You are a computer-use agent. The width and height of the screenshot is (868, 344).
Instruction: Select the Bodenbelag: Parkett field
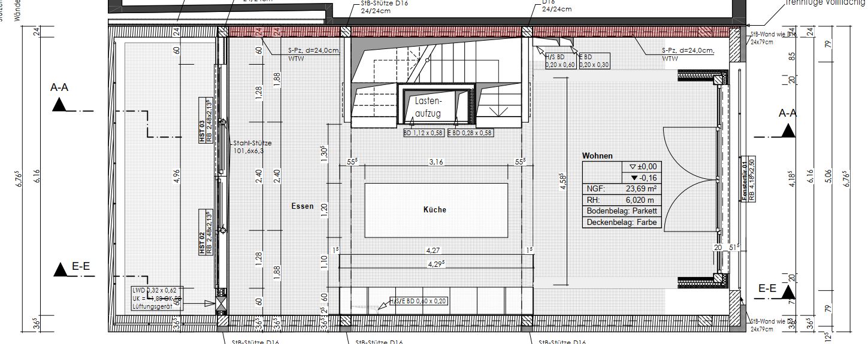[621, 212]
